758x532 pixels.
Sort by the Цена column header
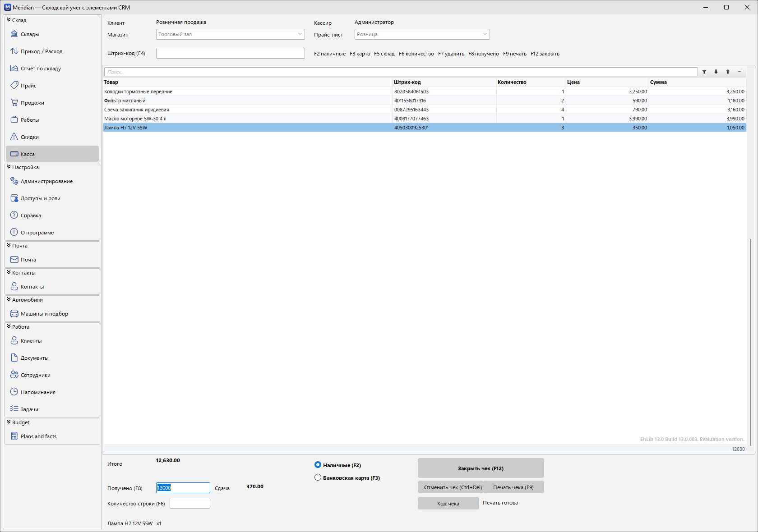tap(607, 82)
